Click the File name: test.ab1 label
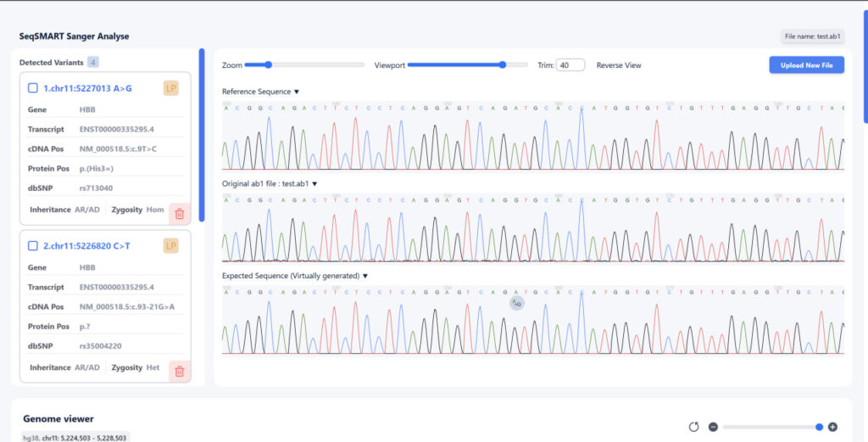The image size is (868, 442). click(812, 36)
